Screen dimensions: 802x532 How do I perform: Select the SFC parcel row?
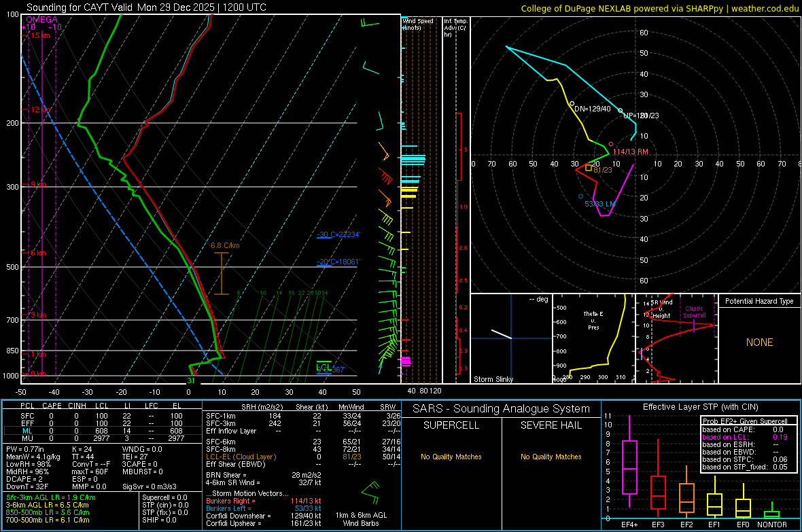point(102,416)
